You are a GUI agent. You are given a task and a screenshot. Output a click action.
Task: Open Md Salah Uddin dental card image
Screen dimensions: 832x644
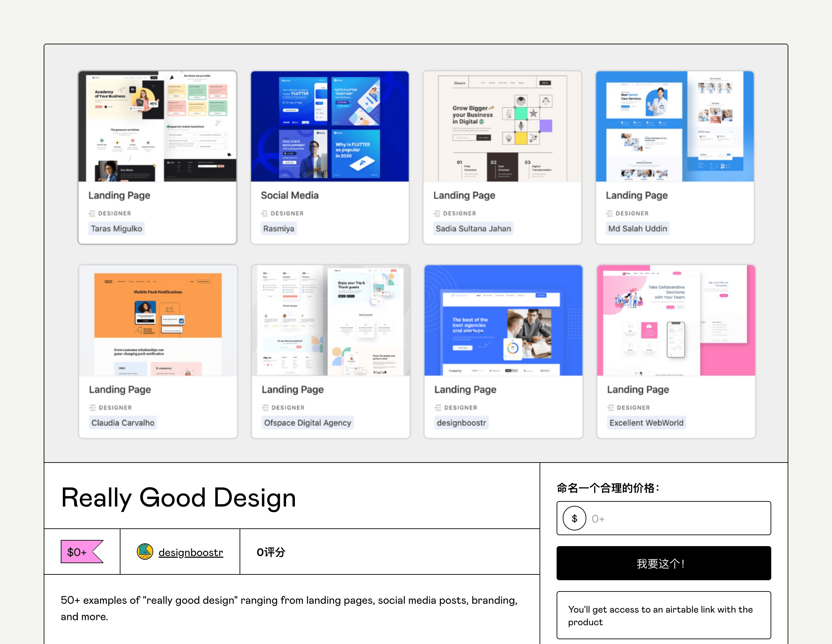click(675, 126)
